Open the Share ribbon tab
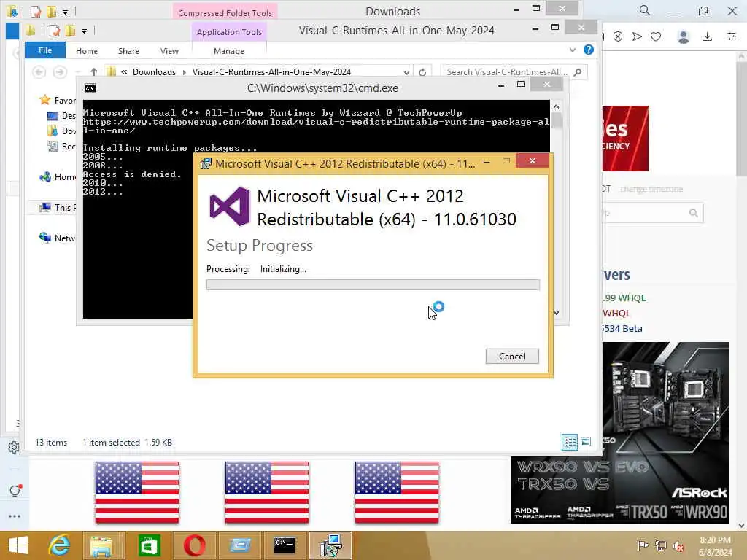 (x=128, y=51)
